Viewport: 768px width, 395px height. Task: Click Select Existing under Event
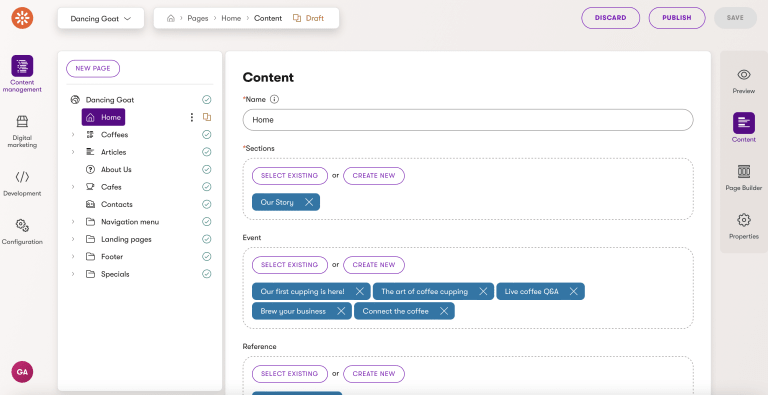coord(289,265)
